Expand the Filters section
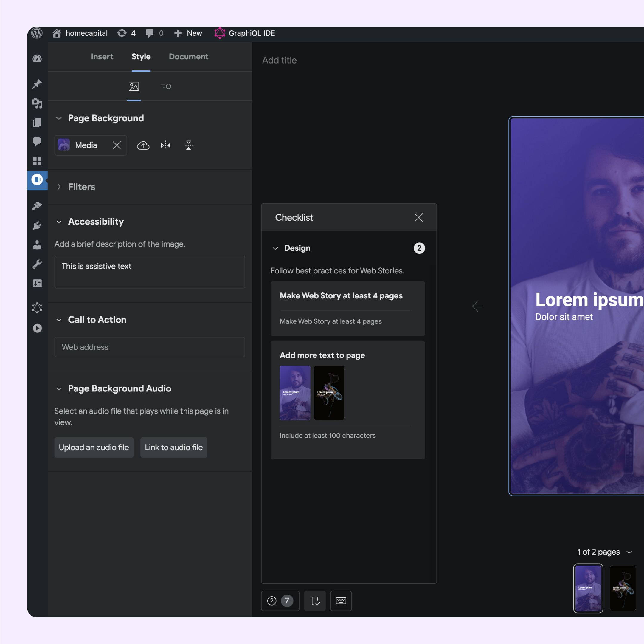This screenshot has width=644, height=644. tap(81, 187)
